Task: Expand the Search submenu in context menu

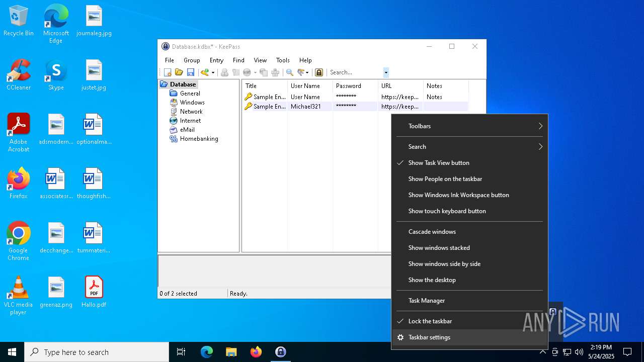Action: click(x=469, y=147)
